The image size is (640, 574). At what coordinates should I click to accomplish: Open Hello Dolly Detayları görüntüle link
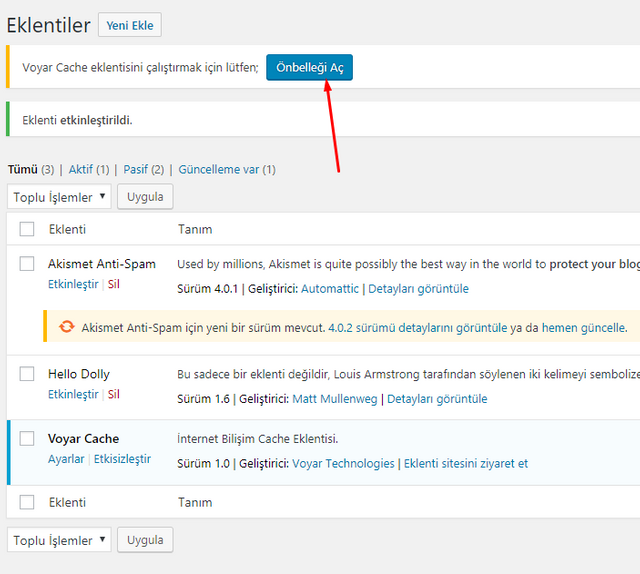437,399
